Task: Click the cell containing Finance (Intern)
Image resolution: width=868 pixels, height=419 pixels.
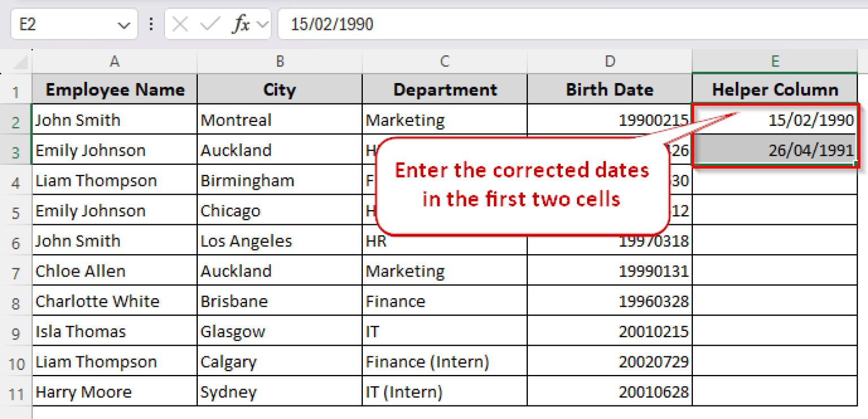Action: (444, 361)
